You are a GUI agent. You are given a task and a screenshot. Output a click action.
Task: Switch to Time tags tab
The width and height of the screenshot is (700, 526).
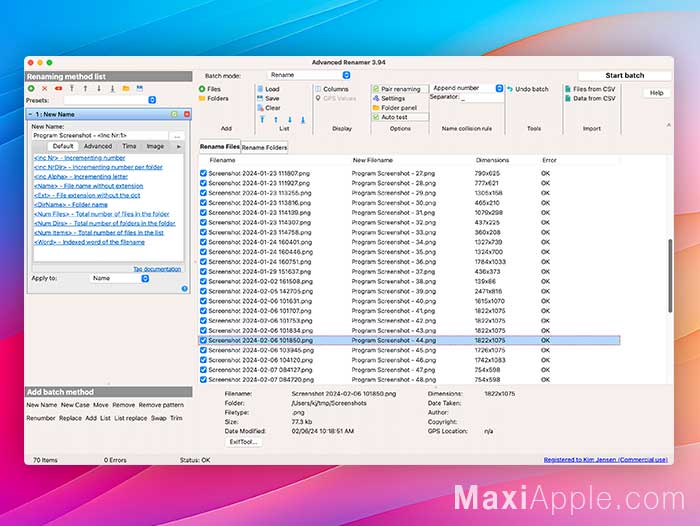pos(129,146)
